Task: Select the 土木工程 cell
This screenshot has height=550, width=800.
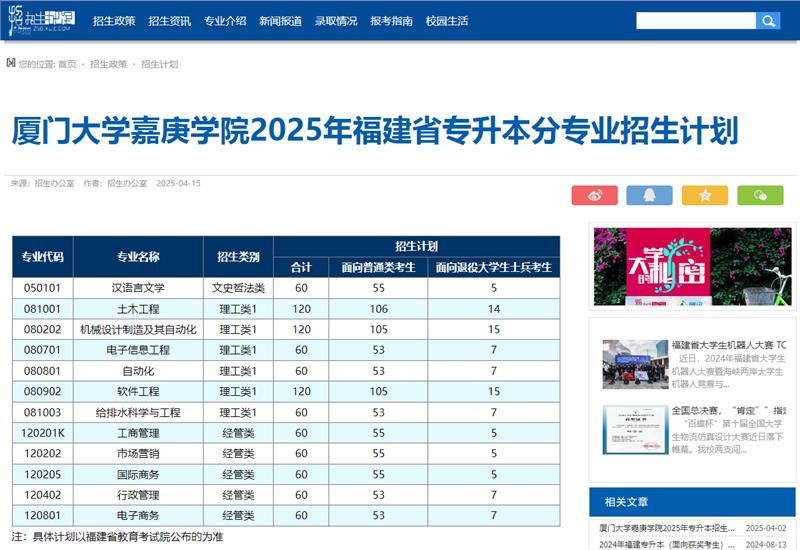Action: 138,309
